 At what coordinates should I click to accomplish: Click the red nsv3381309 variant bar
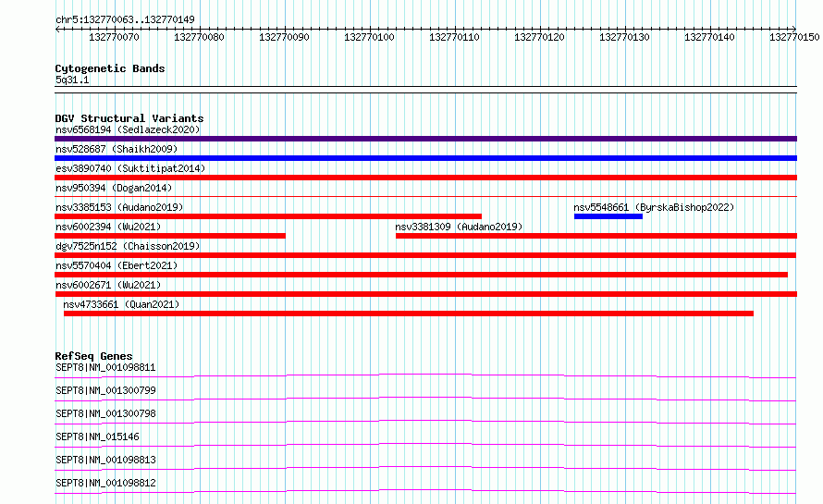tap(596, 236)
